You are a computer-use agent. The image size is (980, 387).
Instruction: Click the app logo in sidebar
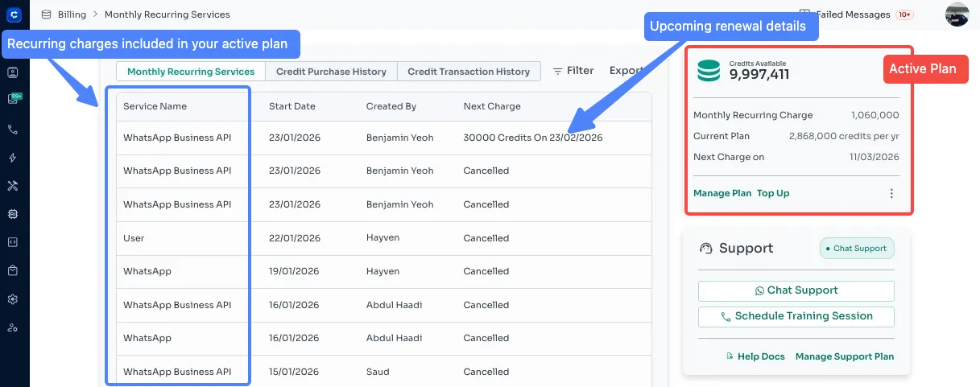(13, 14)
